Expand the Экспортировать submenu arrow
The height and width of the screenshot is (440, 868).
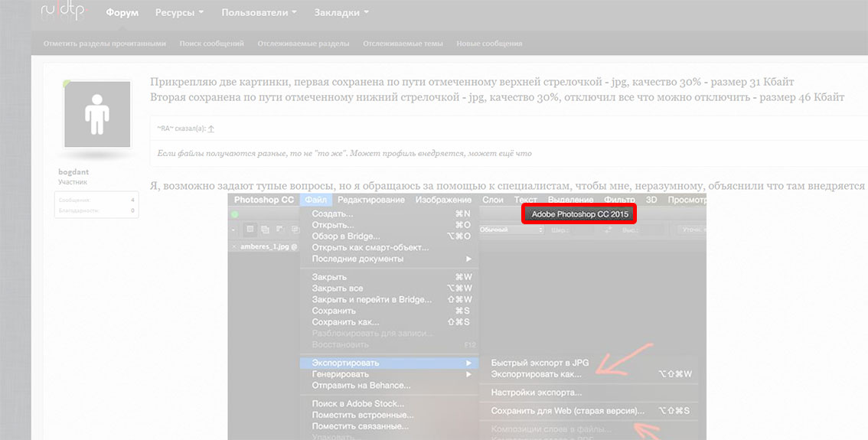click(x=468, y=363)
